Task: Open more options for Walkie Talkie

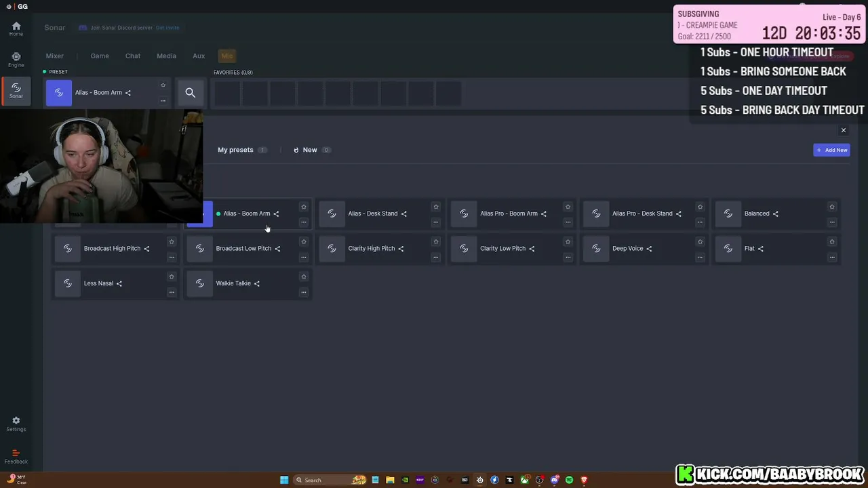Action: click(303, 292)
